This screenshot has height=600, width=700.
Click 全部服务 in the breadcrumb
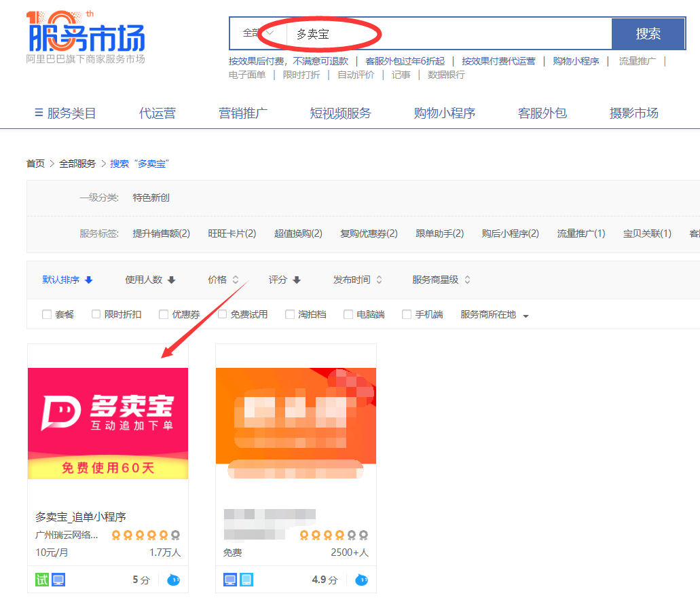[77, 164]
